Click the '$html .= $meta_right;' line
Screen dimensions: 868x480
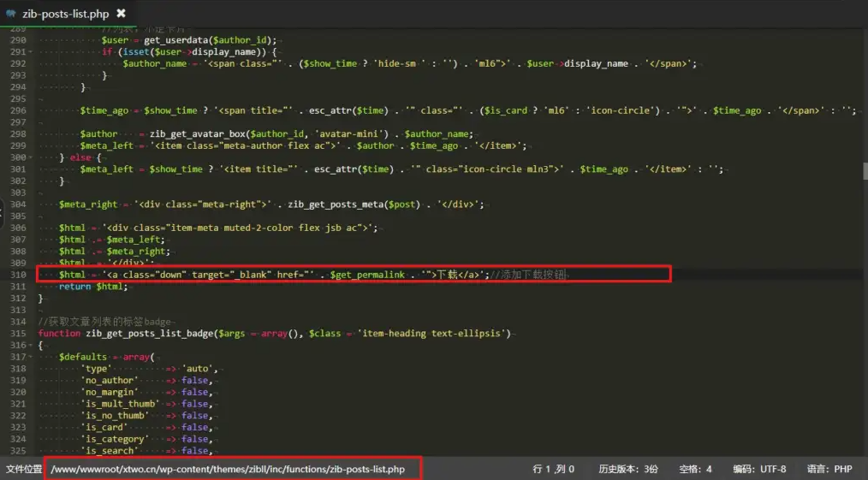[114, 251]
